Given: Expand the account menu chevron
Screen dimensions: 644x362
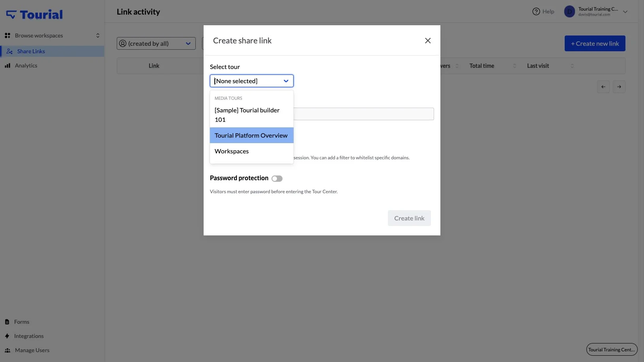Looking at the screenshot, I should click(x=625, y=12).
